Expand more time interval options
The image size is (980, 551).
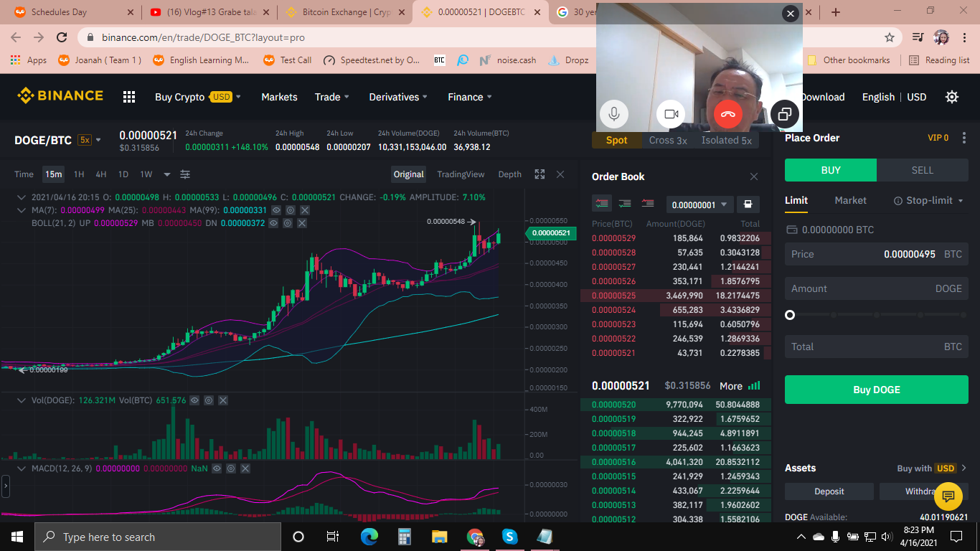point(167,174)
